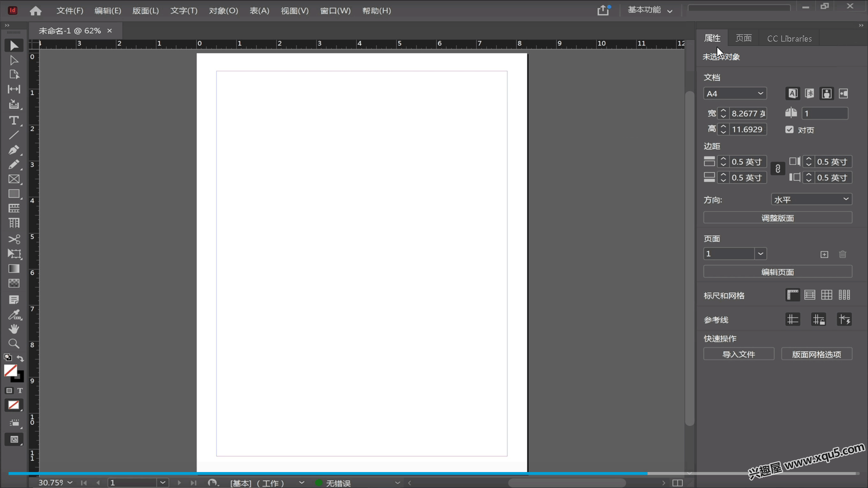Image resolution: width=868 pixels, height=488 pixels.
Task: Toggle smart guides button
Action: tap(844, 319)
